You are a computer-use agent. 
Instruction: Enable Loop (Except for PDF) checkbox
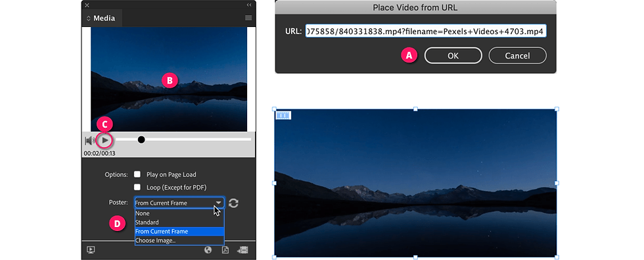tap(137, 187)
